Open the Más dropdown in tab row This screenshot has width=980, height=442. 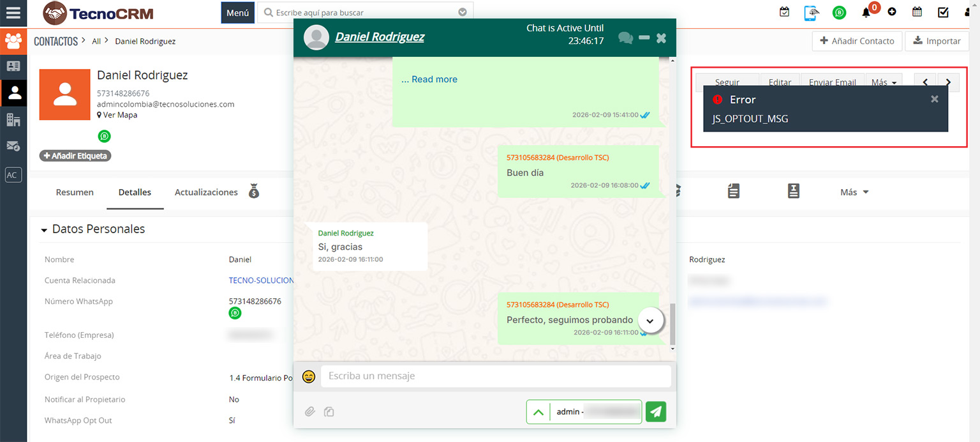tap(854, 192)
